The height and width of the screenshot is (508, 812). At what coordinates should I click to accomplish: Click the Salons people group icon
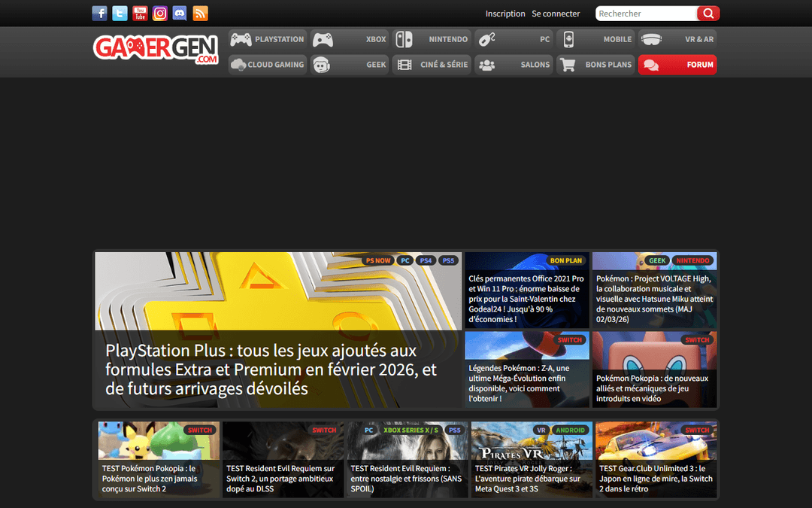click(486, 65)
